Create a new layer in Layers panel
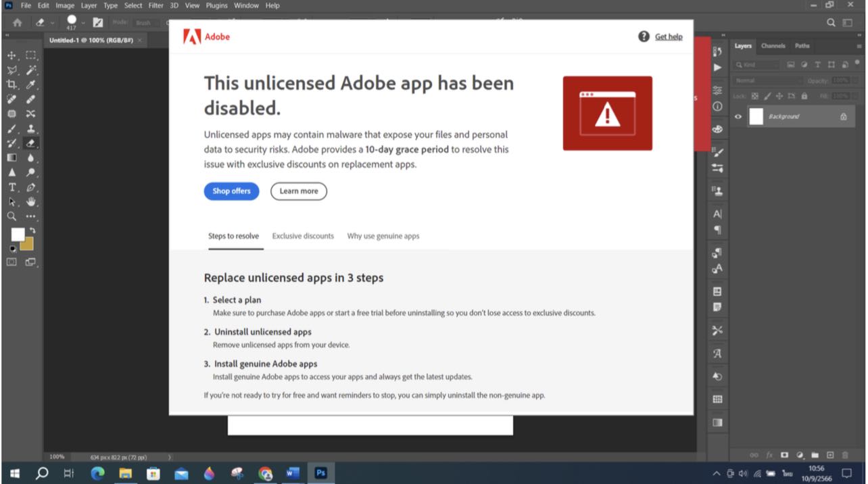 pyautogui.click(x=830, y=455)
